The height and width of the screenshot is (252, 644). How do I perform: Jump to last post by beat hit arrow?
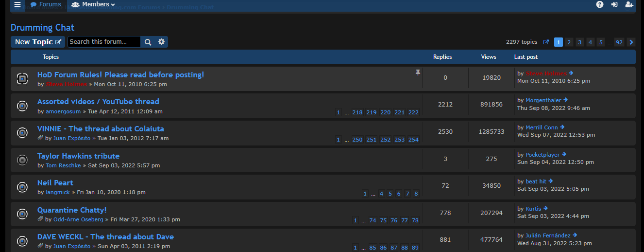coord(551,181)
